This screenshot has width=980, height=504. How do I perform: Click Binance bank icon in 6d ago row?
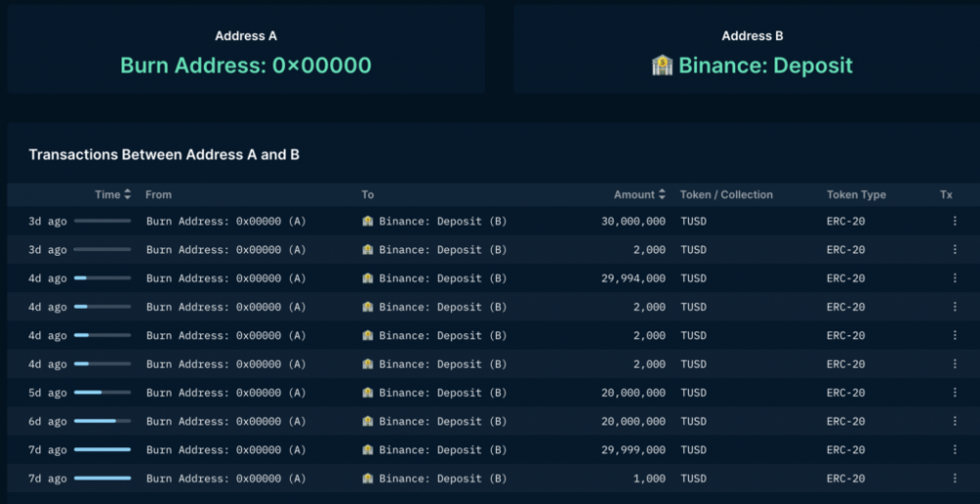click(367, 422)
